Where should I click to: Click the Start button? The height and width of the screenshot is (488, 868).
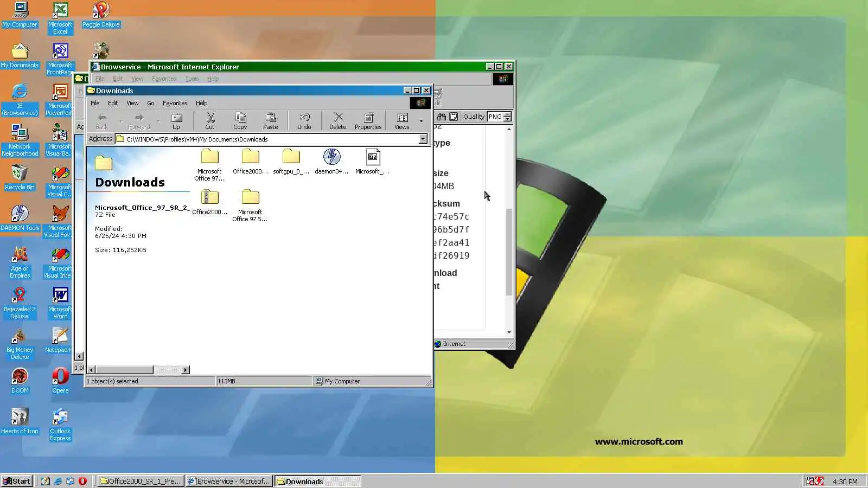pyautogui.click(x=17, y=481)
